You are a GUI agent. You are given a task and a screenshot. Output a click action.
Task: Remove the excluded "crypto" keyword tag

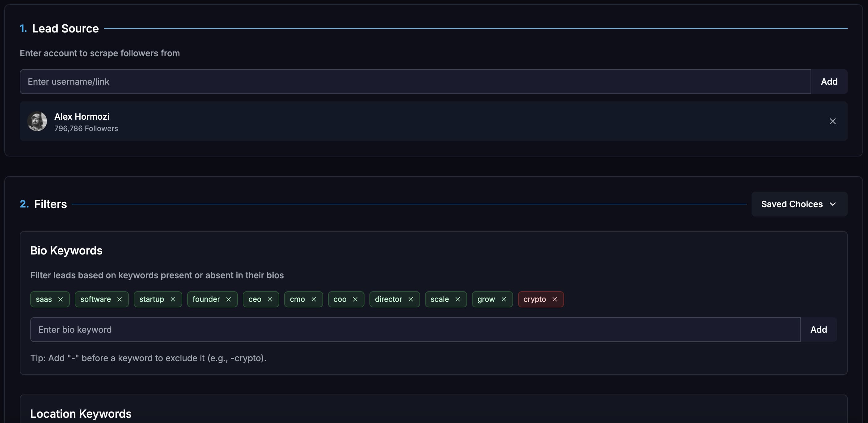tap(555, 299)
